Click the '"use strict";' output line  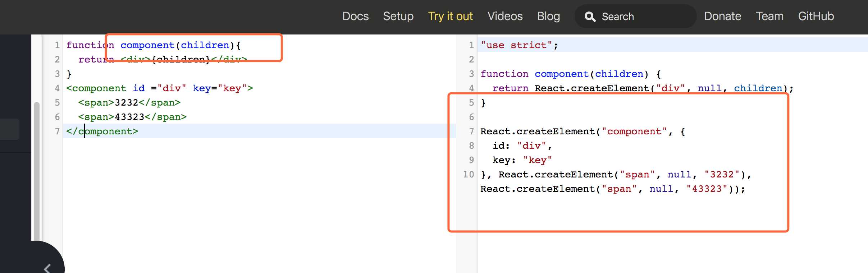pos(519,45)
